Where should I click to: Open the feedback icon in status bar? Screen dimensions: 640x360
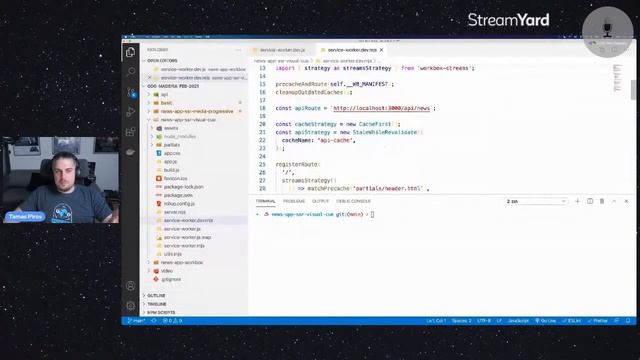coord(617,321)
